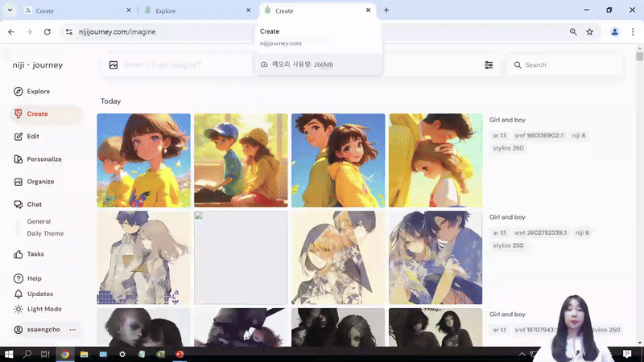Open the General chat room
Image resolution: width=644 pixels, height=362 pixels.
click(39, 221)
